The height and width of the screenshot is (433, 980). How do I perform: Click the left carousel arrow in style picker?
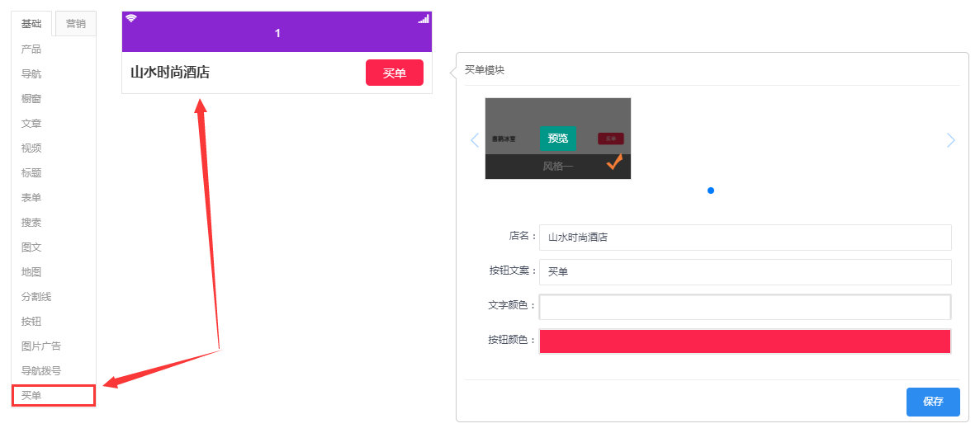475,140
